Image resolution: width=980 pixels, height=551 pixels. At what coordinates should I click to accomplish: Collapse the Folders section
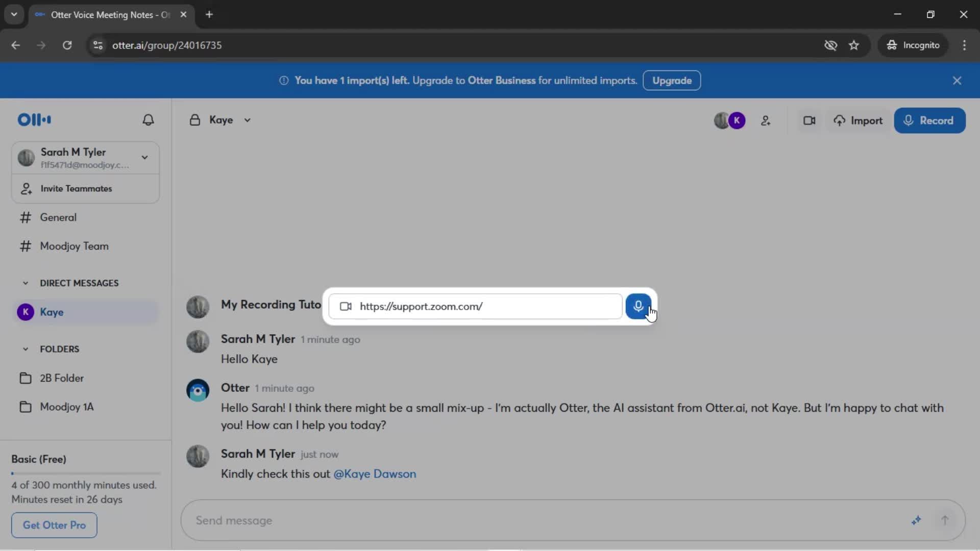(x=26, y=349)
